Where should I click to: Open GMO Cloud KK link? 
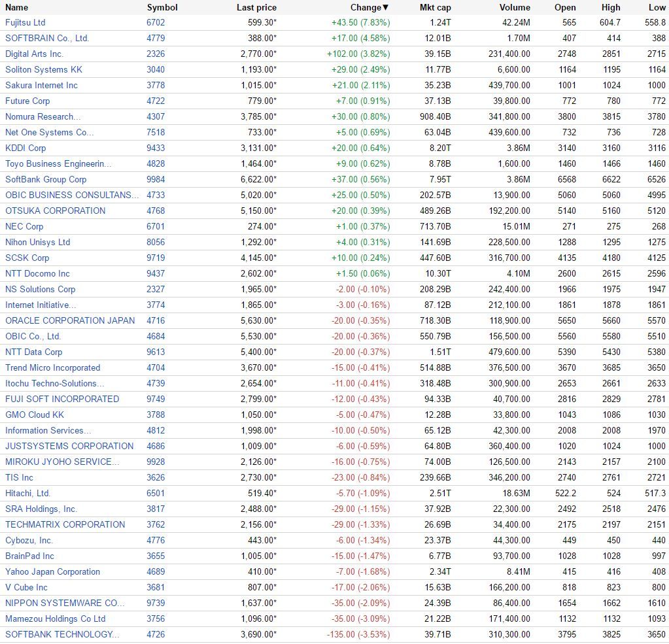(35, 415)
